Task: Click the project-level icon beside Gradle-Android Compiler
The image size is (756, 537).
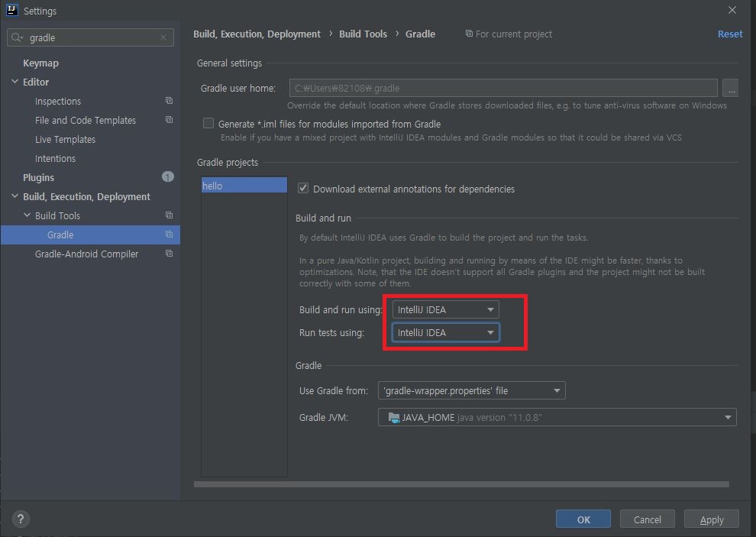Action: [170, 254]
